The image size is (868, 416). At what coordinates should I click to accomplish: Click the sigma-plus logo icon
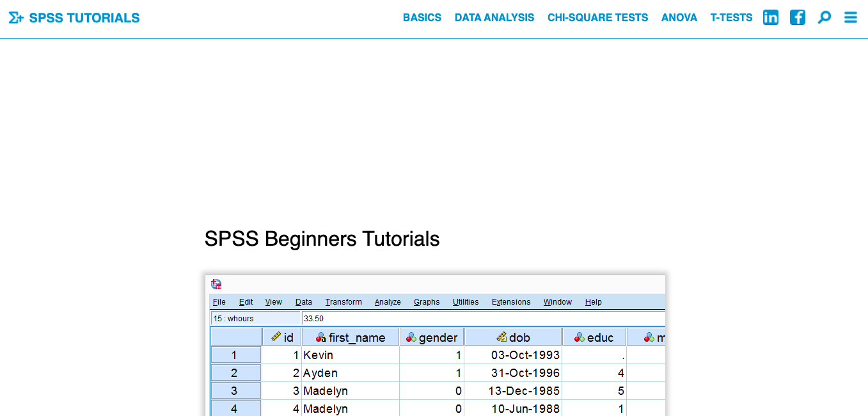coord(16,18)
